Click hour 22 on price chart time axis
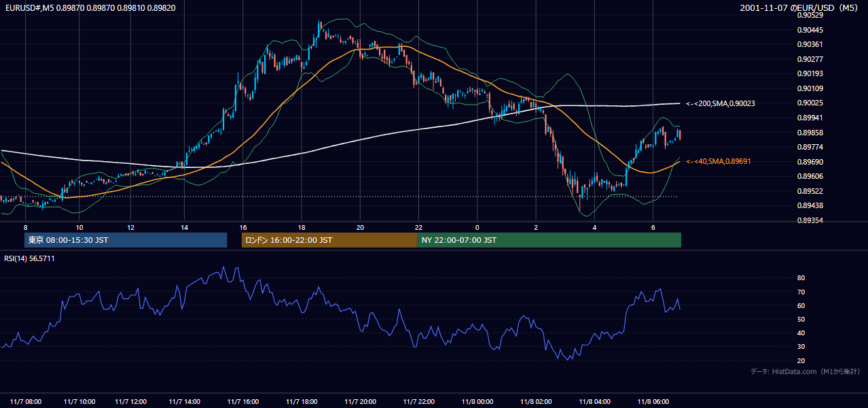The height and width of the screenshot is (408, 868). coord(419,227)
